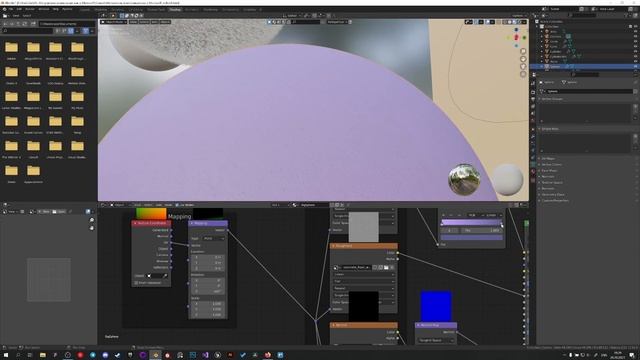Click the zoom view navigation button
This screenshot has width=640, height=360.
click(x=523, y=51)
